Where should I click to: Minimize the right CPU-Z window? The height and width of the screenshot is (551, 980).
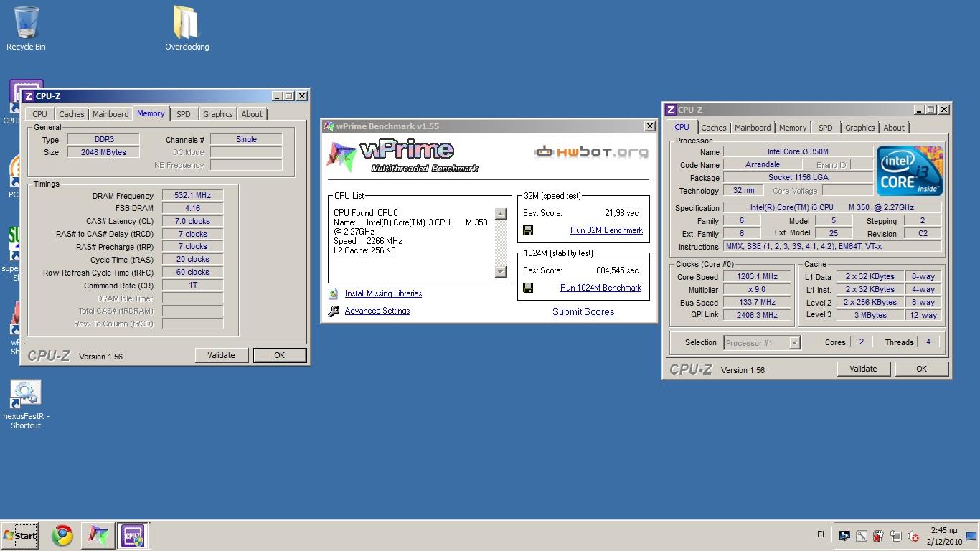click(x=920, y=110)
